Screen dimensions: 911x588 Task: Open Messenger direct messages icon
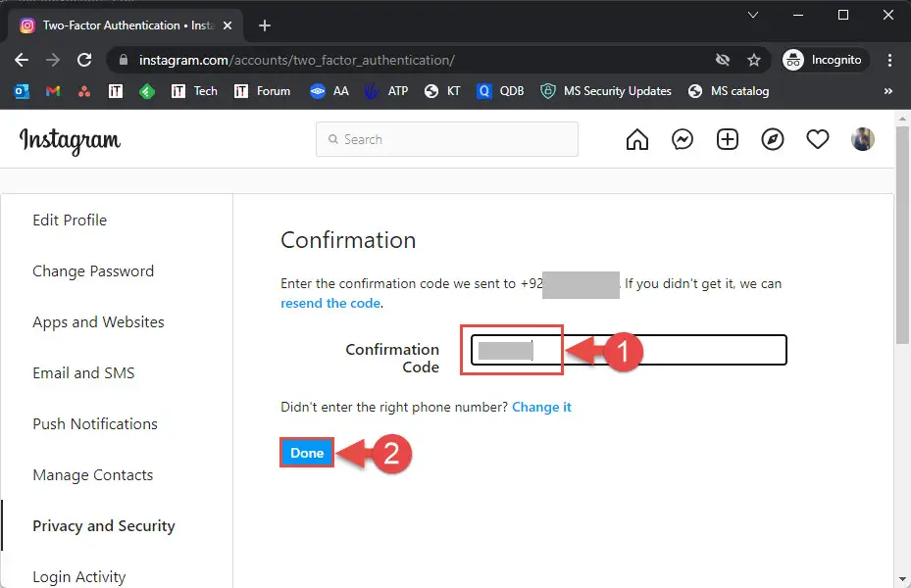683,139
